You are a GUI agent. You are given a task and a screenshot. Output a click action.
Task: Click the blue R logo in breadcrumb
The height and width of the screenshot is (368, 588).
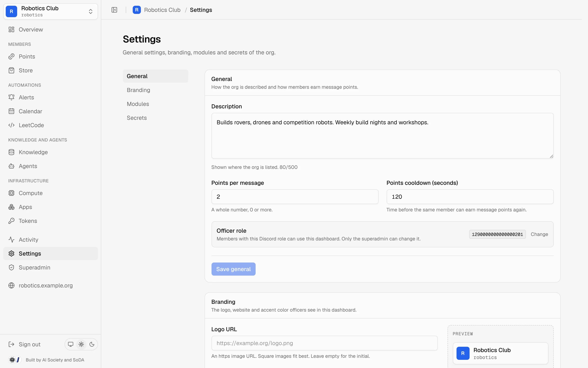pyautogui.click(x=137, y=10)
